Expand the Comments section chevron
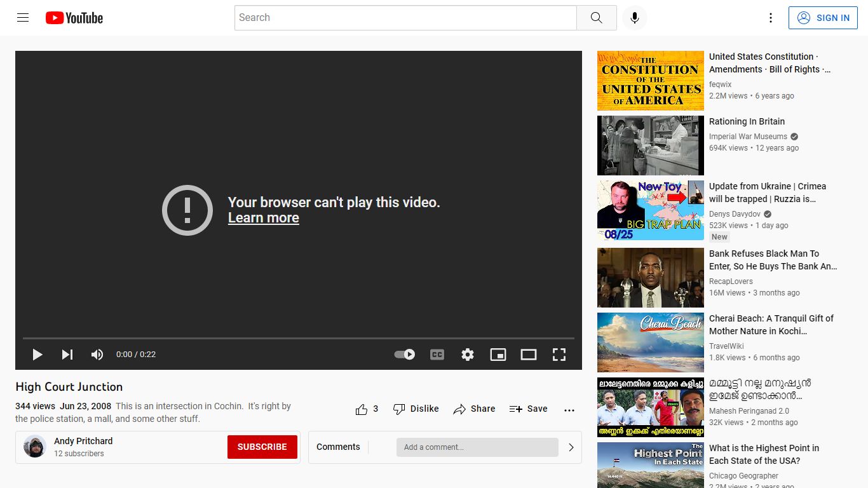868x488 pixels. (x=571, y=447)
